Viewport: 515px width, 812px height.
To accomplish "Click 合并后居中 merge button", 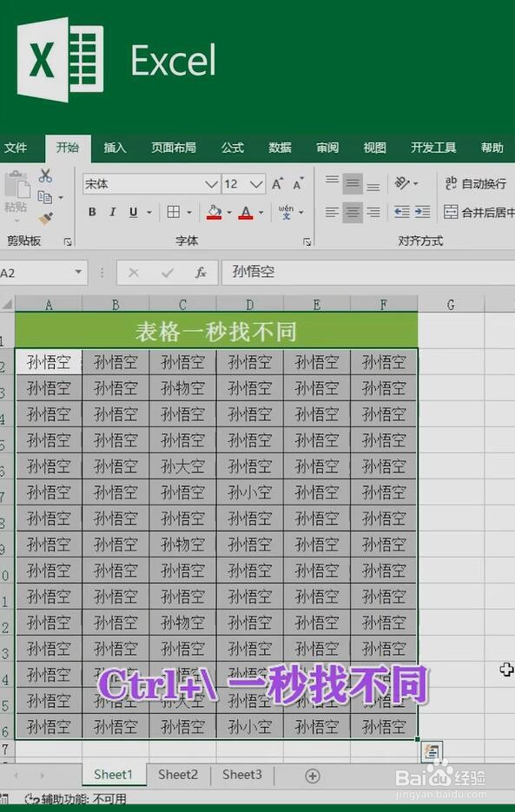I will tap(479, 212).
